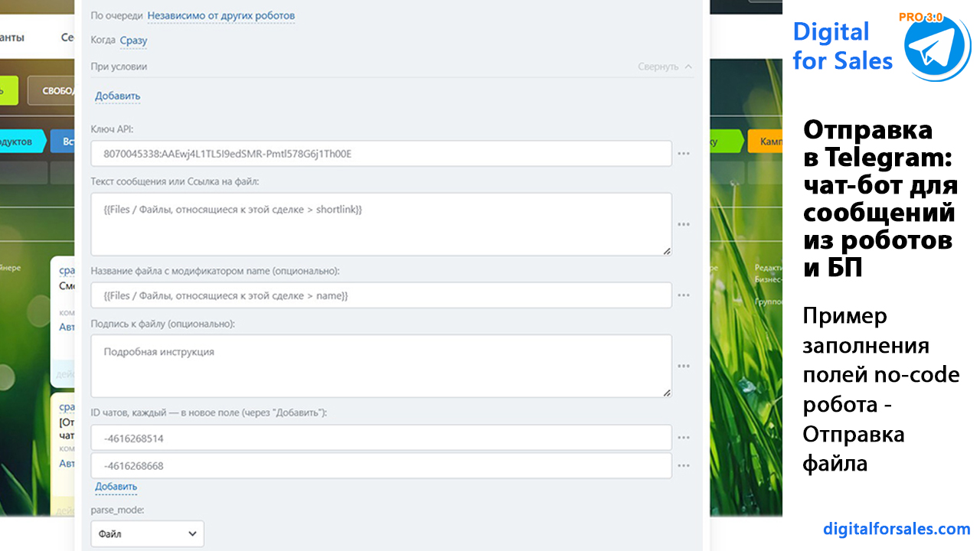Open the dots menu beside the message text field
This screenshot has width=980, height=551.
tap(684, 224)
